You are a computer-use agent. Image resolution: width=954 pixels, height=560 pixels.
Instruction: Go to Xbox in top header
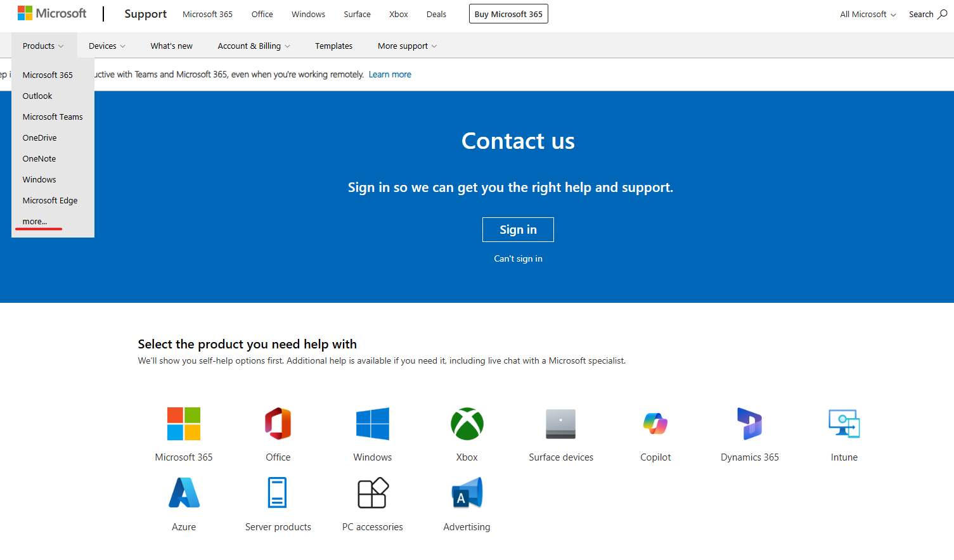pos(399,14)
